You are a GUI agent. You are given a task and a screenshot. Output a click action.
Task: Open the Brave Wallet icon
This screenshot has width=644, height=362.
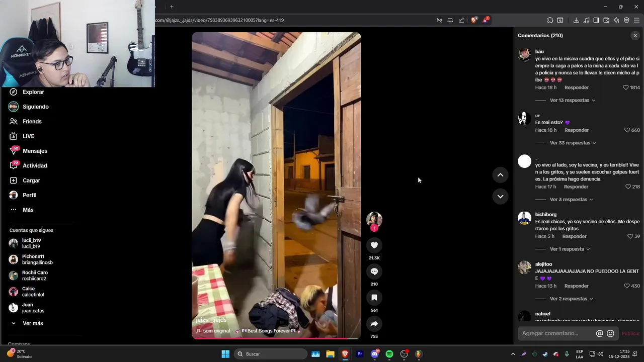pyautogui.click(x=606, y=20)
